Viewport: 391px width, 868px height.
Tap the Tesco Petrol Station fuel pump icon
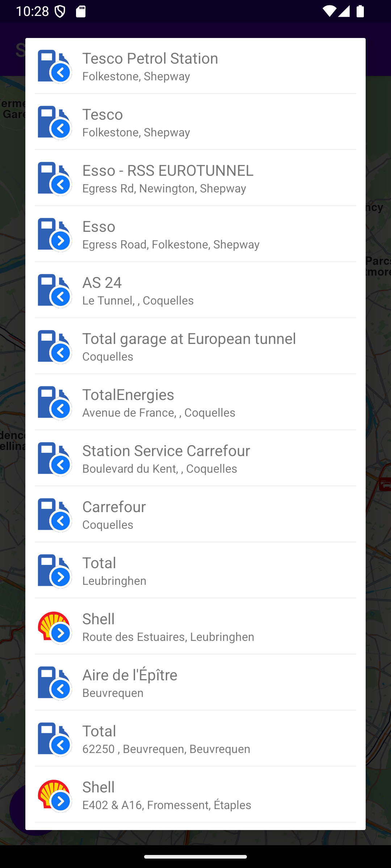[x=54, y=67]
